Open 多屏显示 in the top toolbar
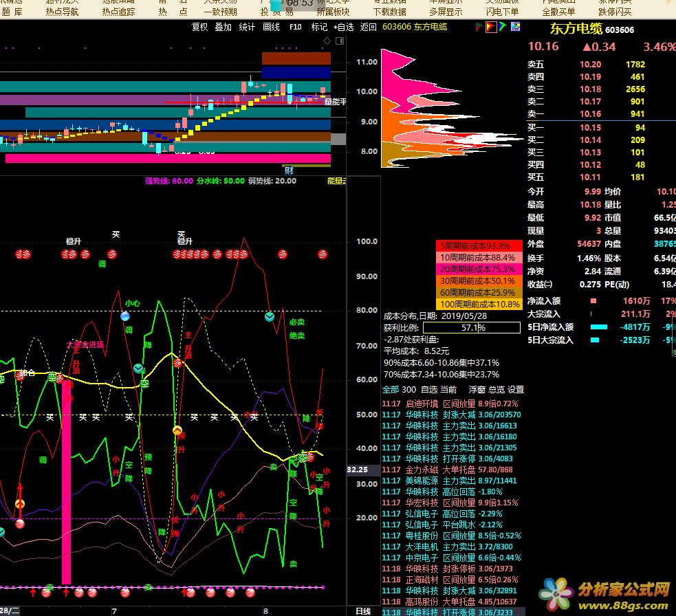This screenshot has height=616, width=676. [x=446, y=12]
